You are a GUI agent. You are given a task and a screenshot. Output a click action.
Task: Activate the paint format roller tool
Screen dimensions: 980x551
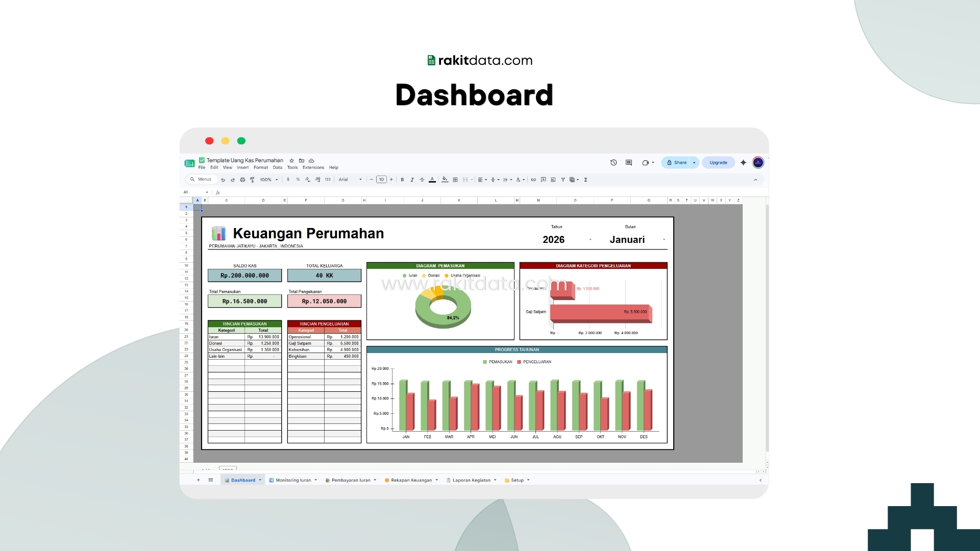[x=252, y=180]
